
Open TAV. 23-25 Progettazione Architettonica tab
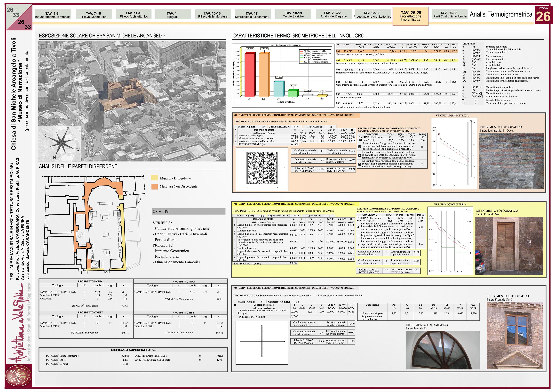tap(372, 15)
